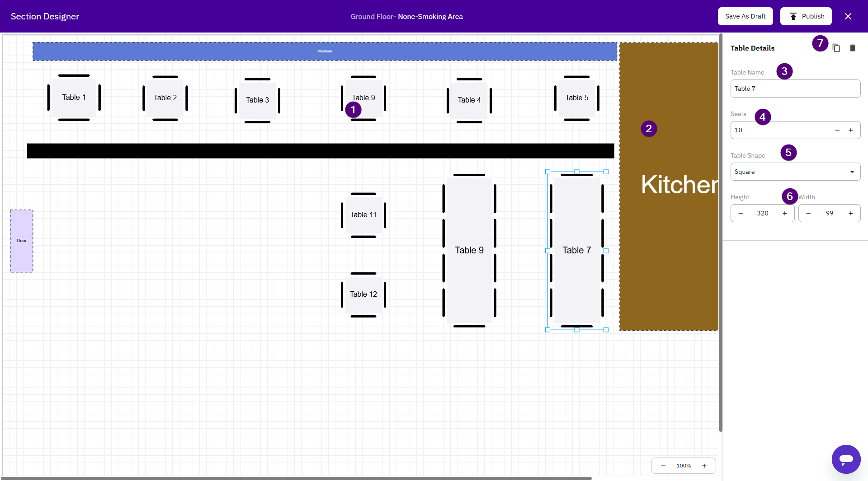Viewport: 868px width, 481px height.
Task: Click Save As Draft button
Action: coord(745,16)
